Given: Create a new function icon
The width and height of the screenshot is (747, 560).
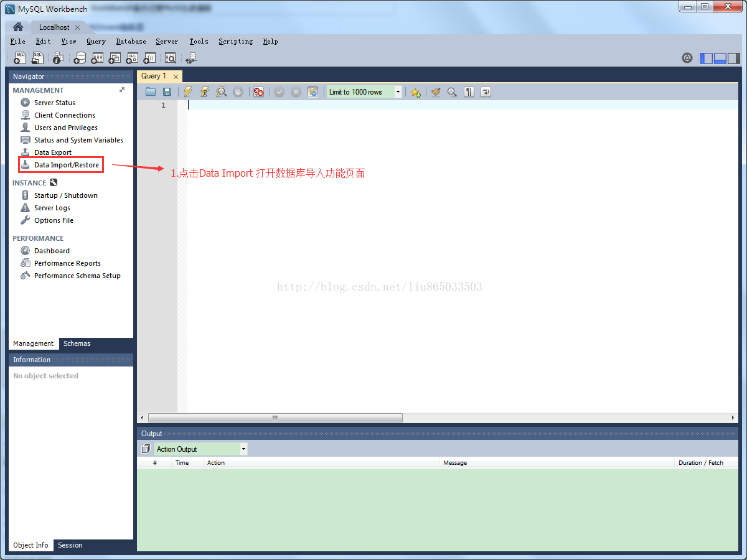Looking at the screenshot, I should click(149, 58).
